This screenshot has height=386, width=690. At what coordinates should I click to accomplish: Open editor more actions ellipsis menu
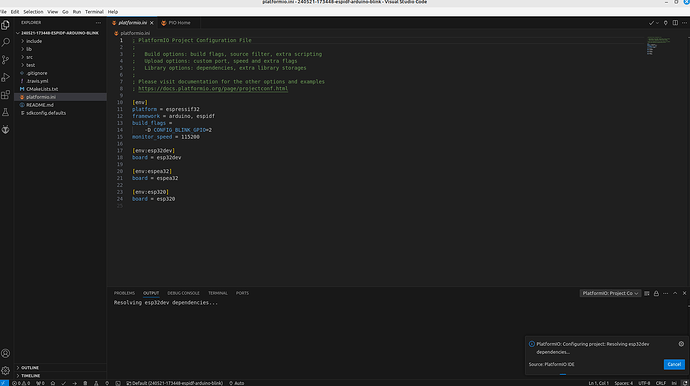[x=684, y=23]
